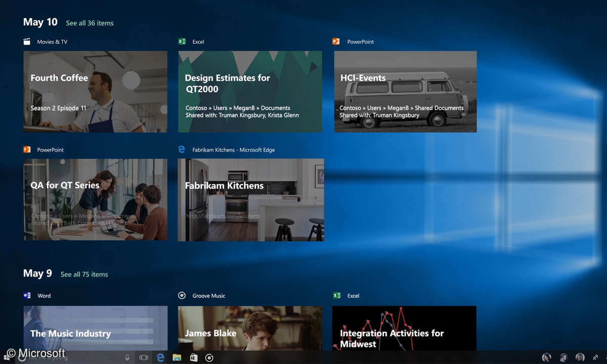Image resolution: width=607 pixels, height=364 pixels.
Task: Click the Movies & TV clapperboard icon
Action: 27,41
